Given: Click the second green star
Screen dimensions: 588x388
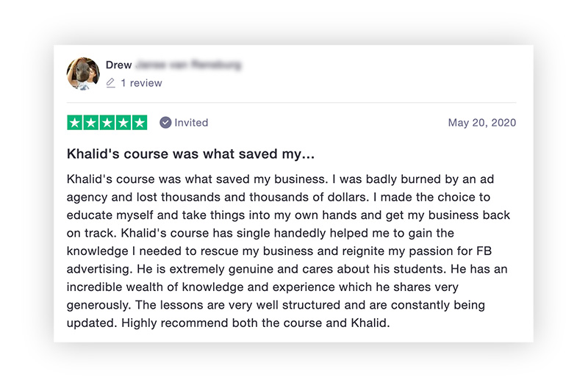Looking at the screenshot, I should 91,123.
